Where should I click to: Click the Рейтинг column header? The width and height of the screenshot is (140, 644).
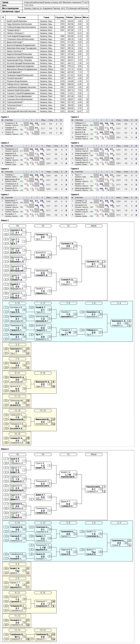point(70,17)
